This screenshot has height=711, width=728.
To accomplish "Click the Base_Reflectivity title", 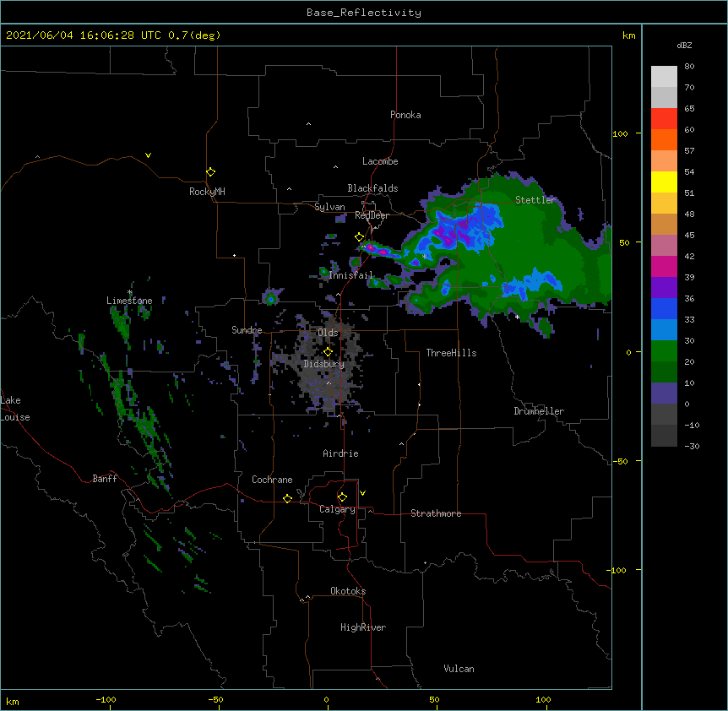I will click(x=364, y=13).
